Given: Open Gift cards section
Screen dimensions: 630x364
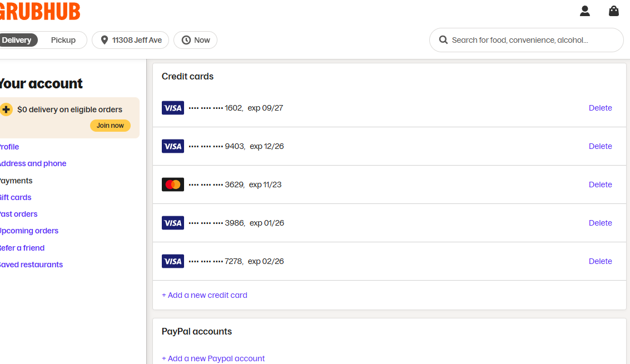Looking at the screenshot, I should pos(15,197).
